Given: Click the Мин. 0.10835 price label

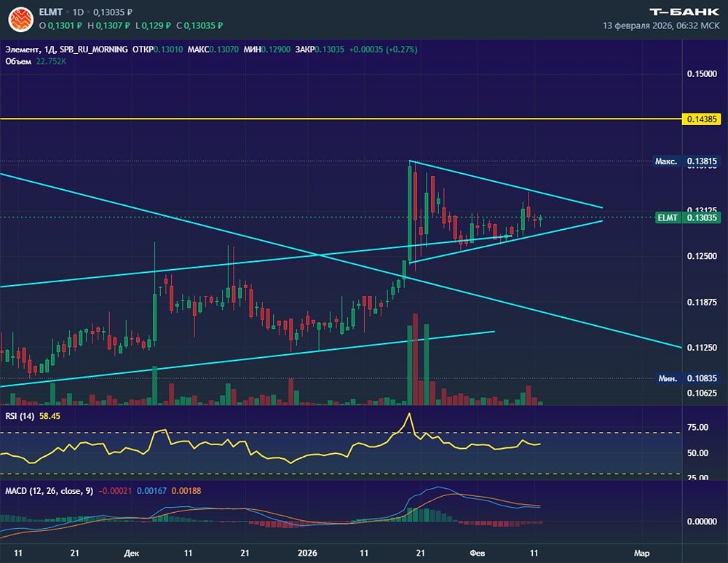Looking at the screenshot, I should (688, 378).
